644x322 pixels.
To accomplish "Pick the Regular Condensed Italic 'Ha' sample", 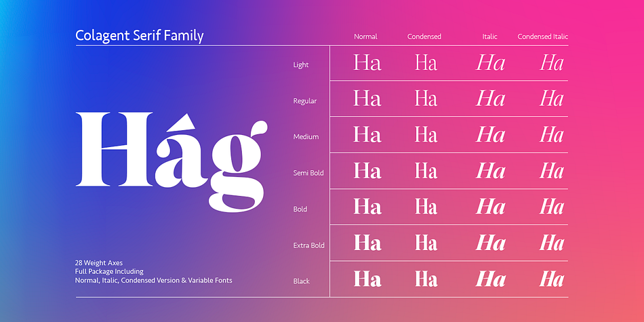I will point(552,98).
